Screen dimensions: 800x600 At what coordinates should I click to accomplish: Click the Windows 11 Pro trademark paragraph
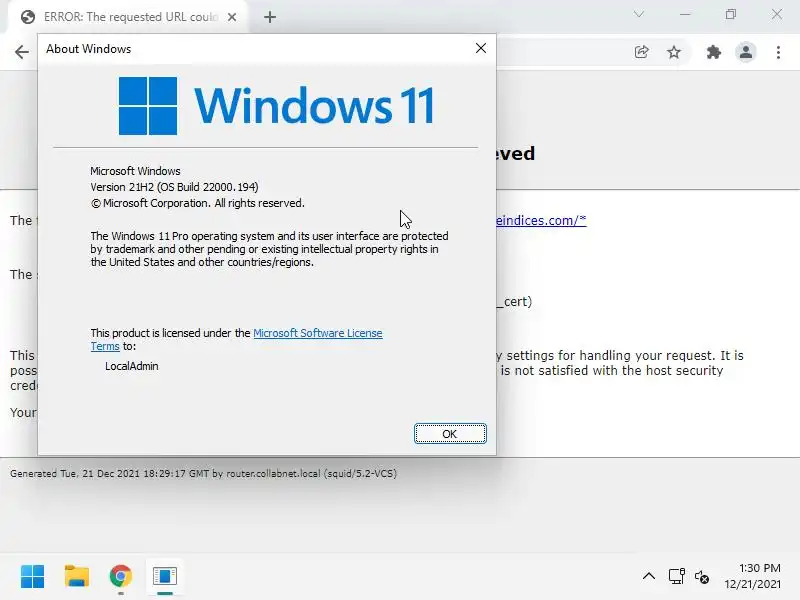click(x=269, y=249)
